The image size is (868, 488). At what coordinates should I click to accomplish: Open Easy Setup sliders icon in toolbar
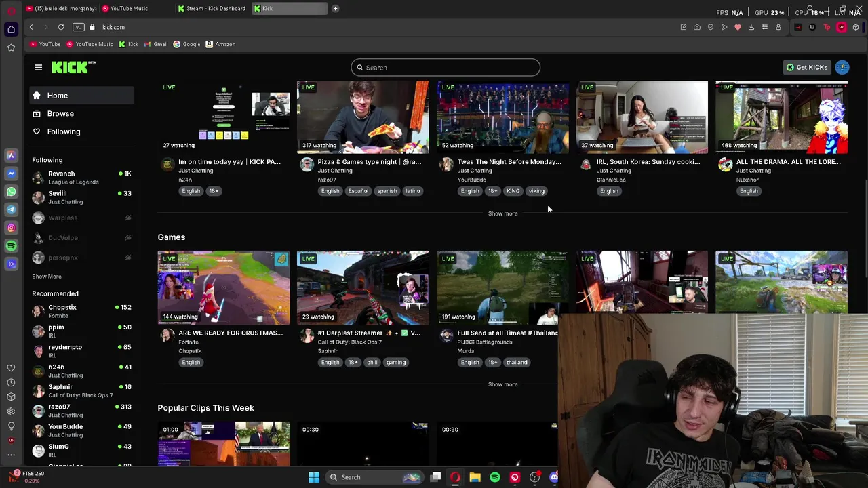pos(765,27)
